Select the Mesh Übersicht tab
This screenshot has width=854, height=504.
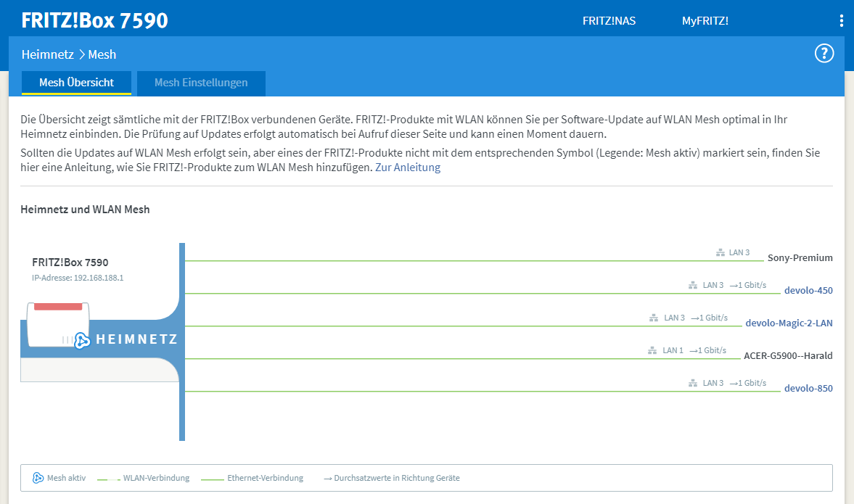pos(76,83)
